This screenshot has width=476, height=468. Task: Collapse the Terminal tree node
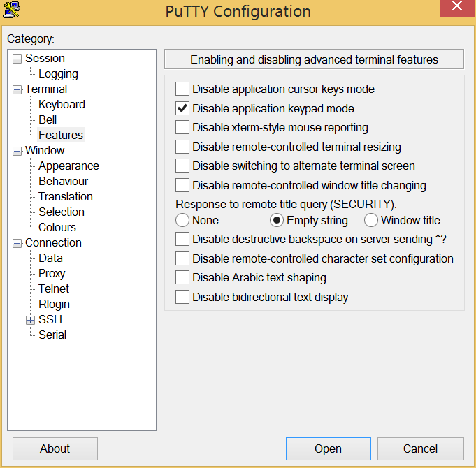click(x=17, y=90)
